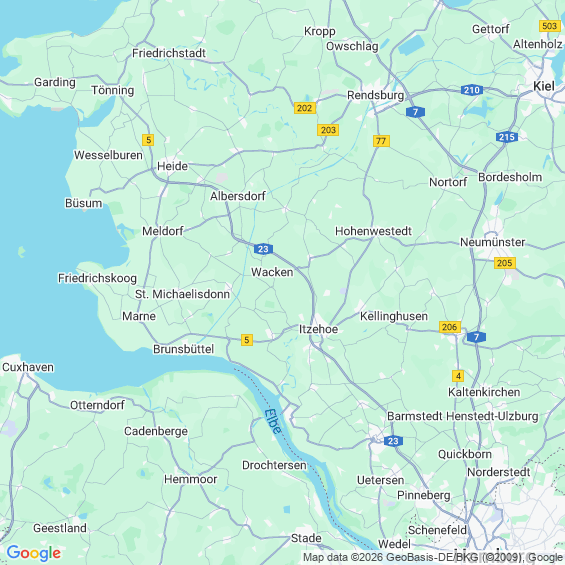This screenshot has height=565, width=565.
Task: Click the yellow 503 road shield
Action: (x=550, y=26)
